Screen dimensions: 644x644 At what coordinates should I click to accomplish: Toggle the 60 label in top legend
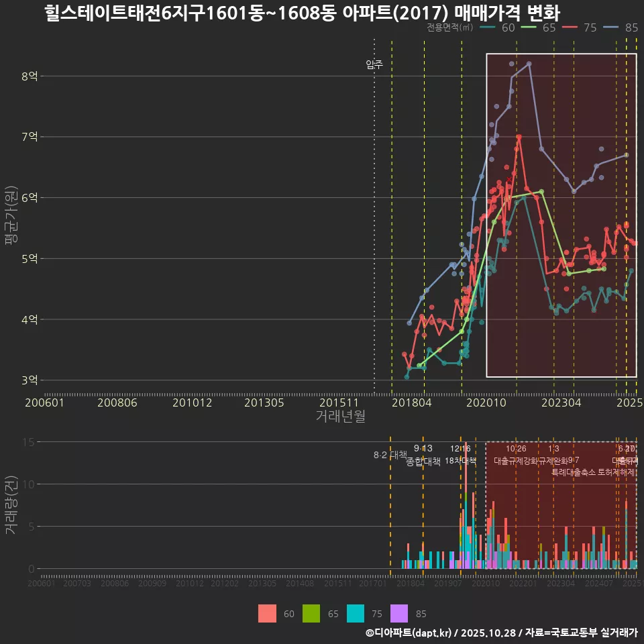[510, 28]
